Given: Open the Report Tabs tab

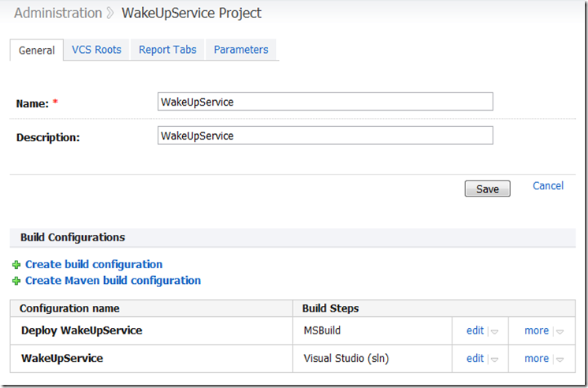Looking at the screenshot, I should click(167, 50).
